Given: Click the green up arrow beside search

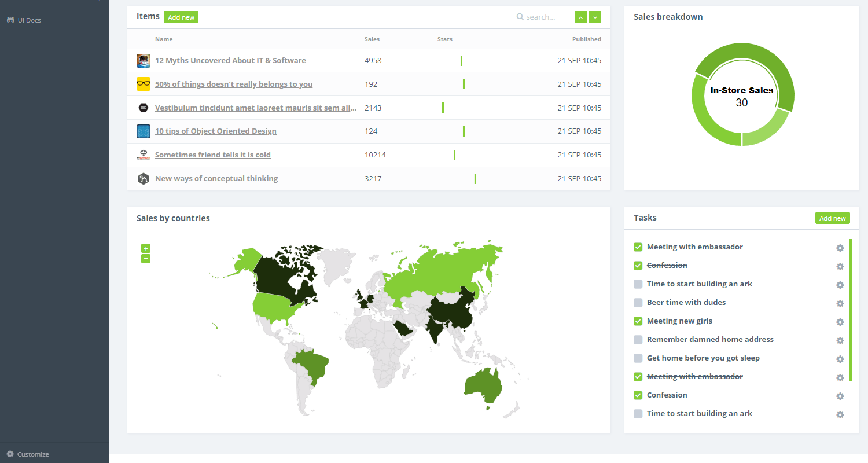Looking at the screenshot, I should click(580, 17).
